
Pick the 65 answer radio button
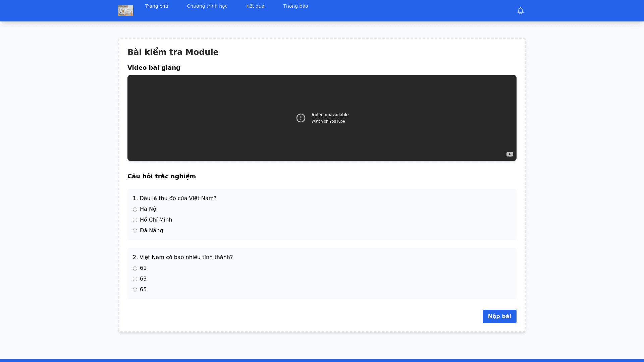[x=135, y=290]
